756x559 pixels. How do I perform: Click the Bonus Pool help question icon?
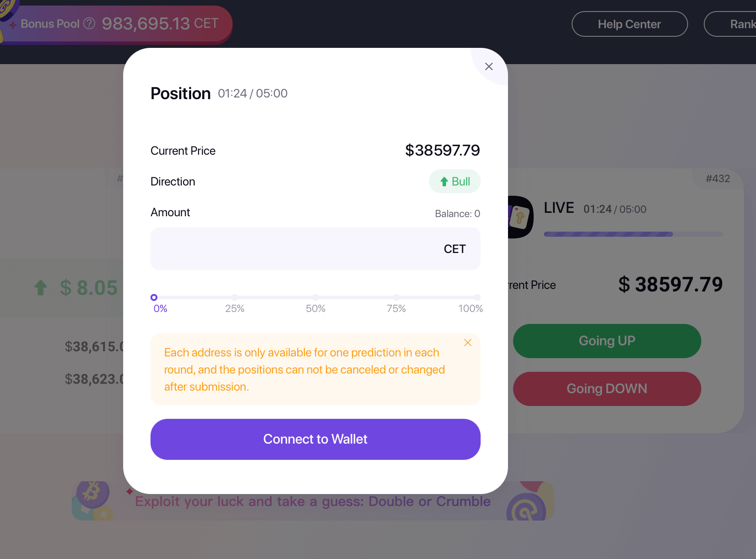tap(89, 24)
